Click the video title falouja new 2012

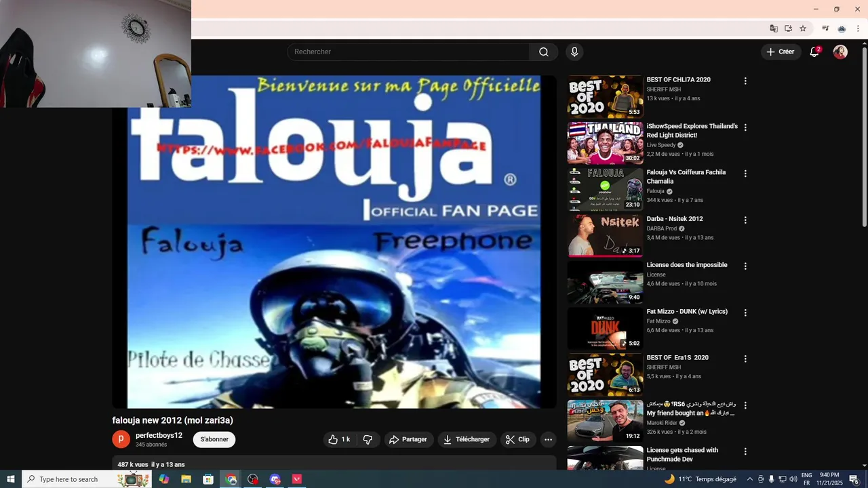(x=173, y=420)
